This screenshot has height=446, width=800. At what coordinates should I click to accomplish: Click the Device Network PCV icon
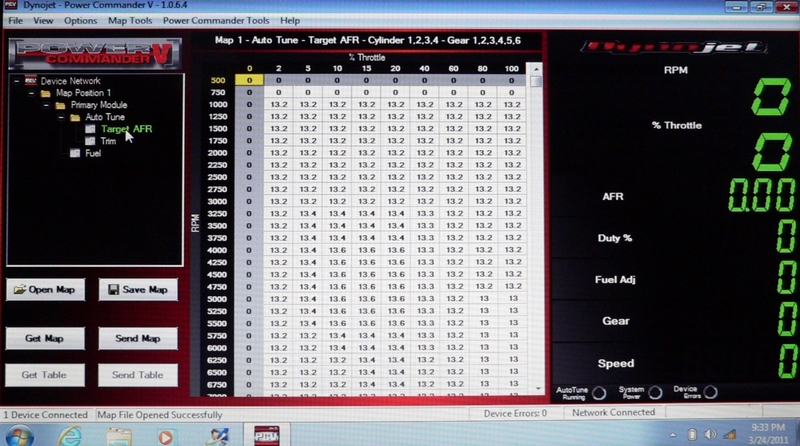click(31, 81)
